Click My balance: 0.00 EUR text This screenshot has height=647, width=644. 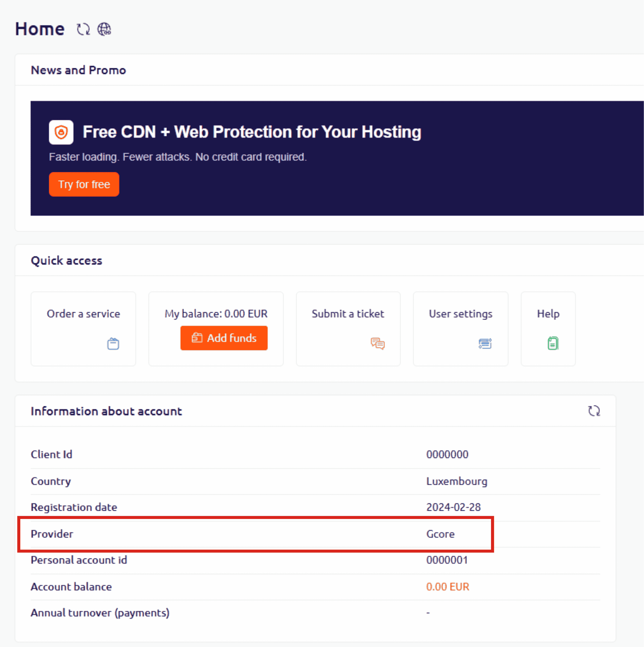click(216, 314)
